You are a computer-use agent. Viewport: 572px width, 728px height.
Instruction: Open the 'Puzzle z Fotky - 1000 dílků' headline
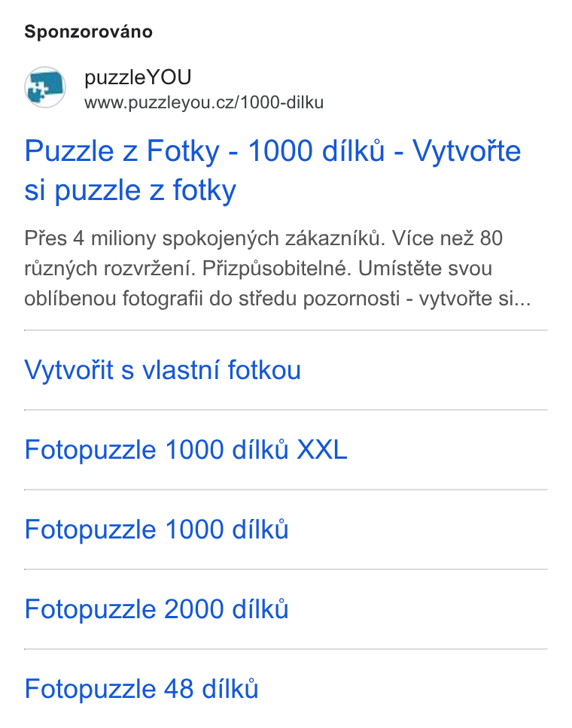205,151
